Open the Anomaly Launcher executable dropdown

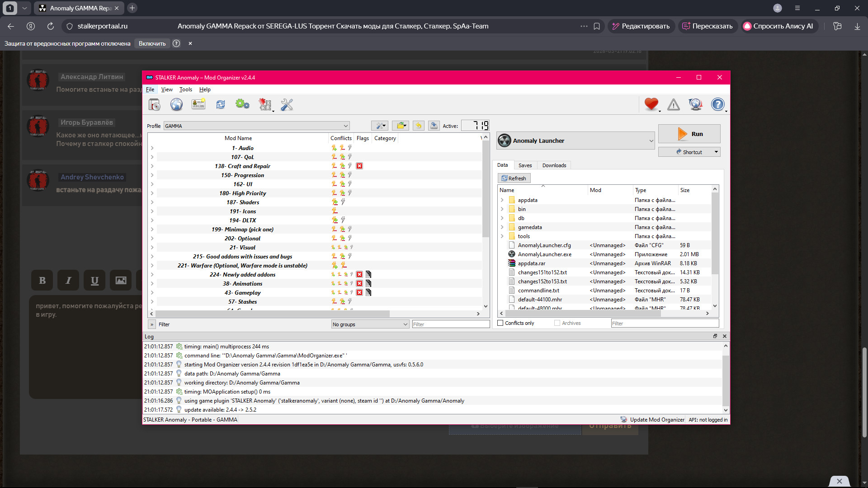(x=576, y=141)
